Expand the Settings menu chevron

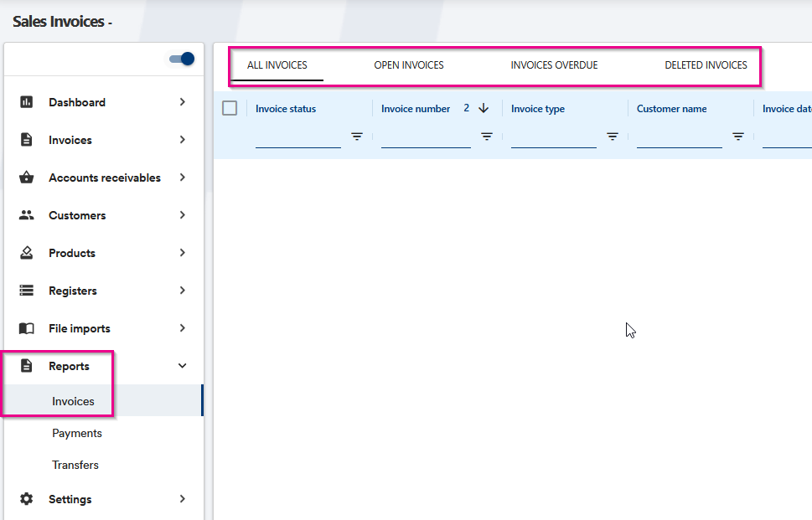[182, 499]
